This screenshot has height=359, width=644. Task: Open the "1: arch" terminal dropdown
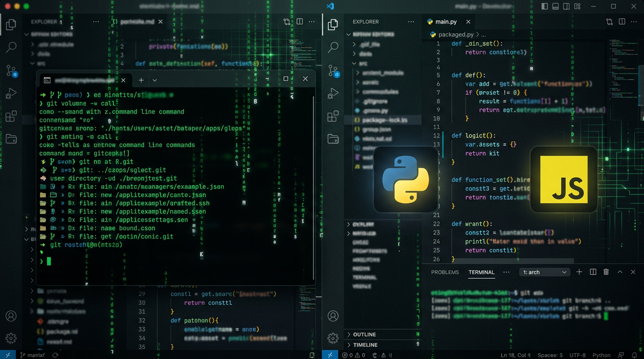545,272
